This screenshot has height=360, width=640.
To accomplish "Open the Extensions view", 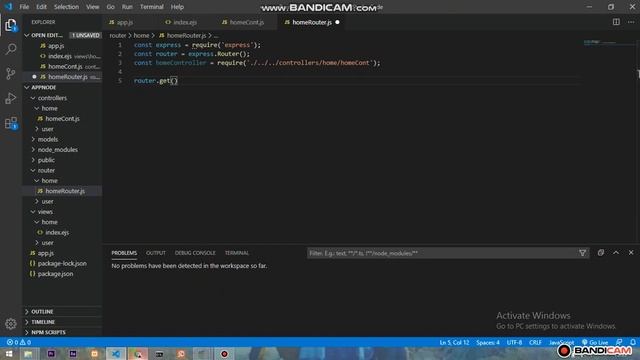I will pos(11,122).
